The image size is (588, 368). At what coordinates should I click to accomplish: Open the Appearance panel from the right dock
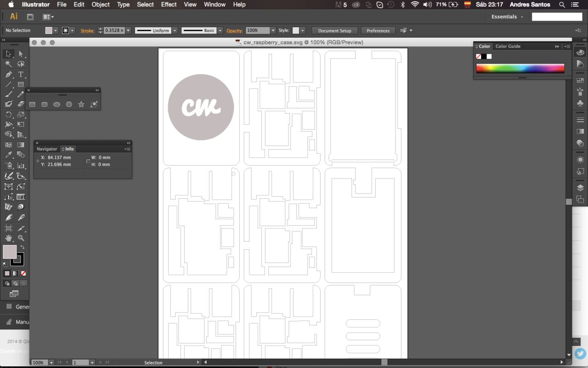580,160
